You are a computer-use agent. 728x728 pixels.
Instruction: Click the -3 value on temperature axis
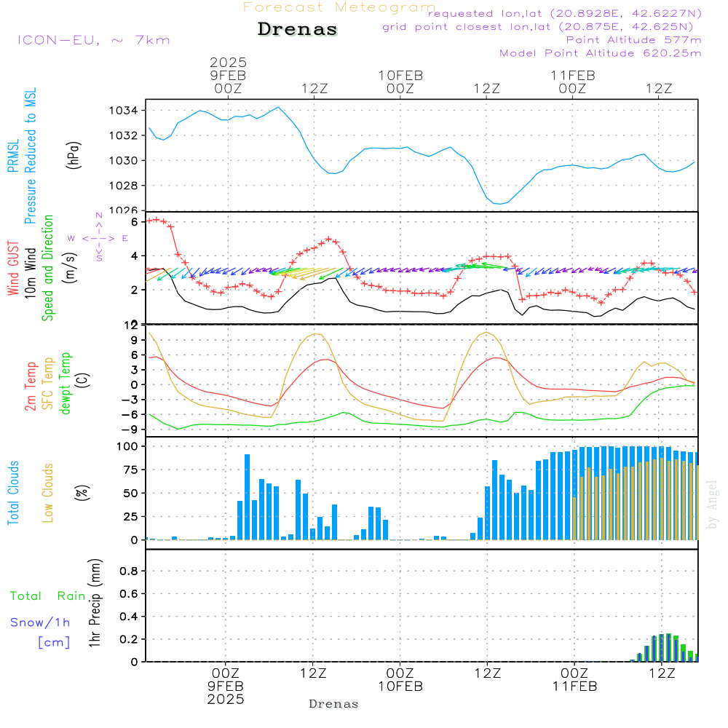click(130, 400)
